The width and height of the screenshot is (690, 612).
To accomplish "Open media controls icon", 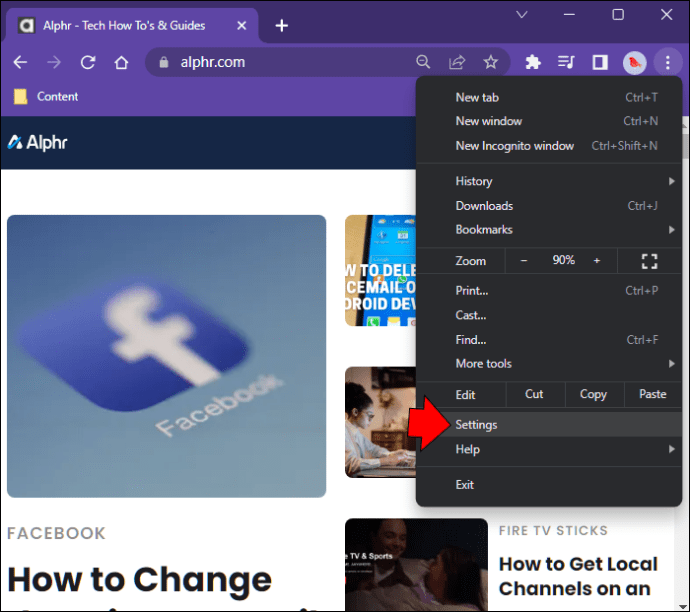I will coord(566,62).
